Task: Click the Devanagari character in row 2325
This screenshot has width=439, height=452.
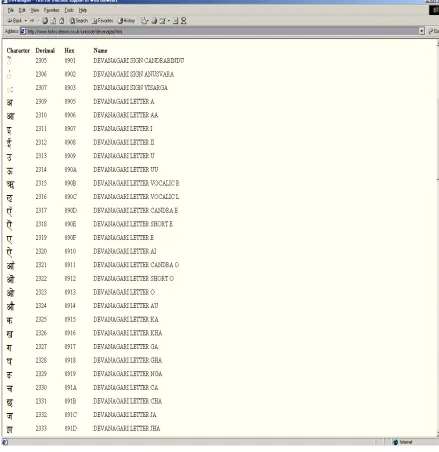Action: tap(10, 320)
